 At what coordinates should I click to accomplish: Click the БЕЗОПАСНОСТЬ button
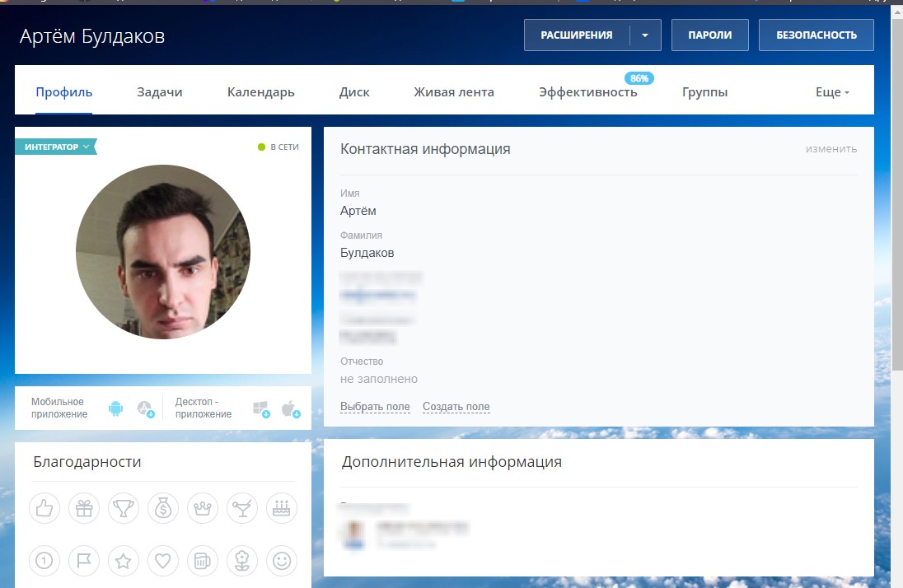[816, 35]
